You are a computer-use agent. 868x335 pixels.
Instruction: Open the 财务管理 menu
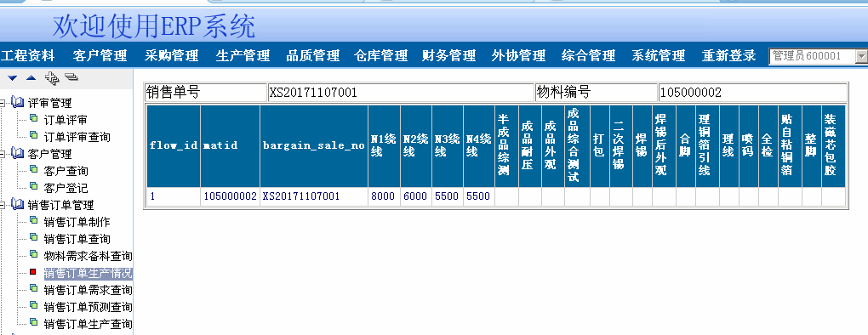tap(449, 56)
